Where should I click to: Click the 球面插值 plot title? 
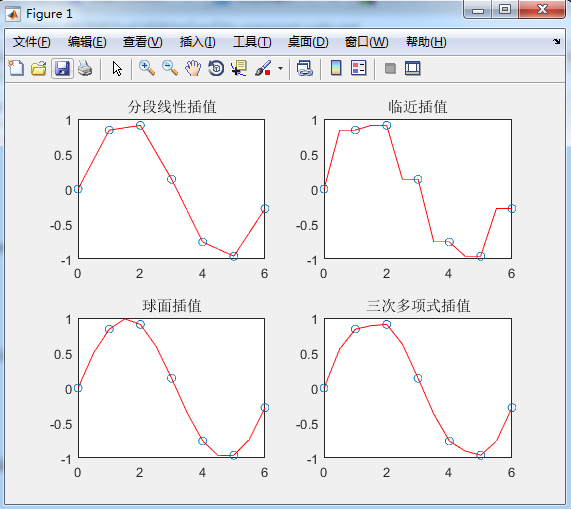tap(172, 305)
